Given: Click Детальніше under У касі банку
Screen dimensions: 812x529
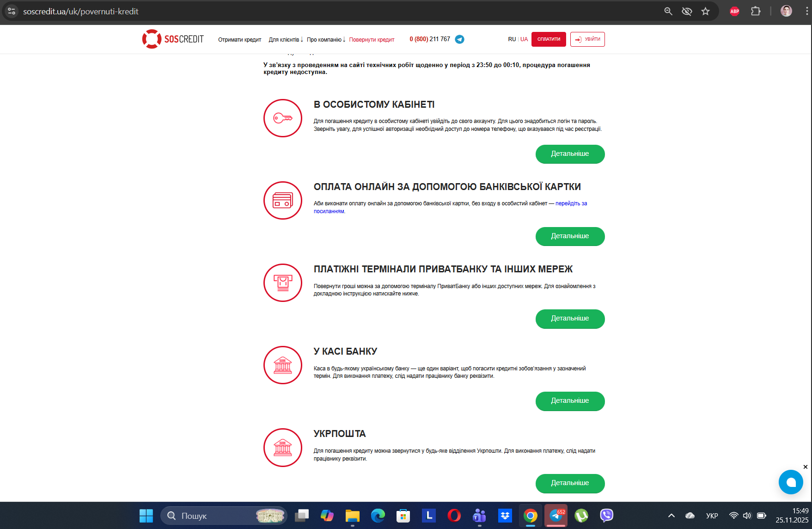Looking at the screenshot, I should tap(570, 401).
